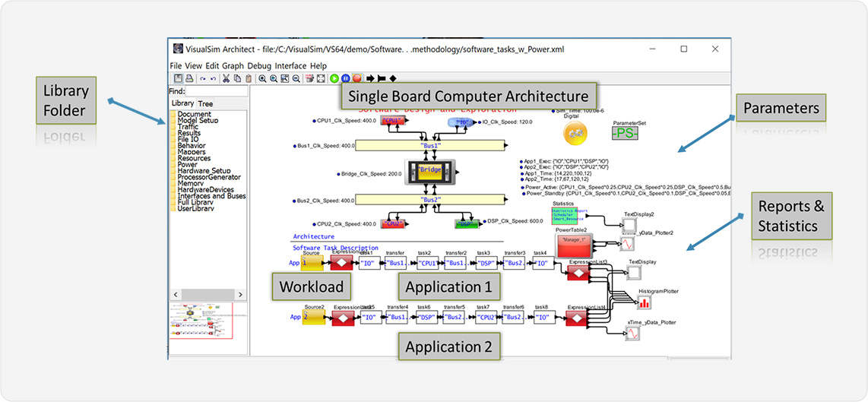This screenshot has width=868, height=402.
Task: Select the UserLibrary tree item
Action: point(192,209)
